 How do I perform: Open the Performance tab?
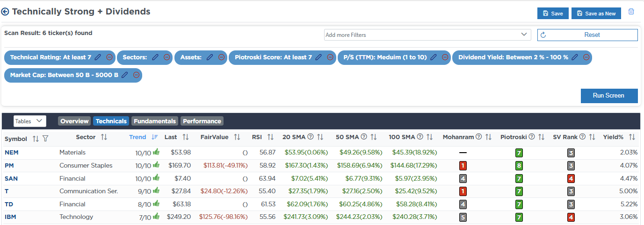[x=202, y=121]
